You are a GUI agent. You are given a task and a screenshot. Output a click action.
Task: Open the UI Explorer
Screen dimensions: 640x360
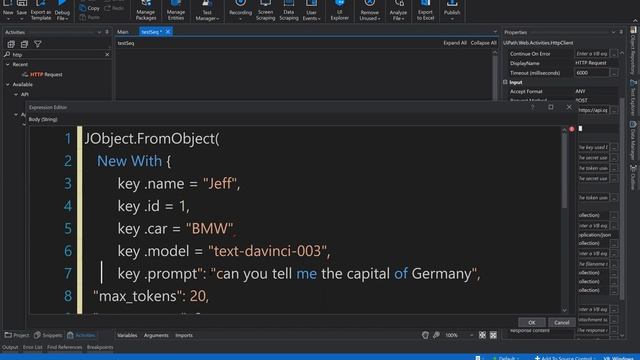coord(340,10)
